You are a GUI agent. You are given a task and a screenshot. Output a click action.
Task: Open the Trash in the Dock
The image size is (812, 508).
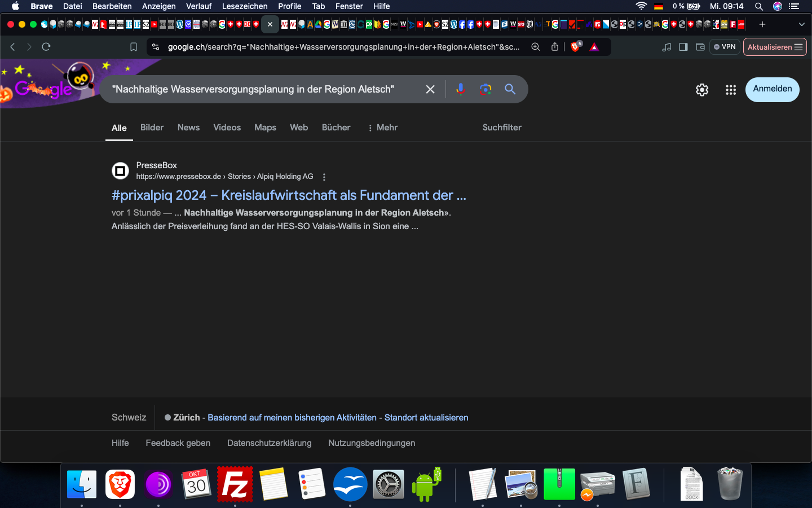coord(730,484)
